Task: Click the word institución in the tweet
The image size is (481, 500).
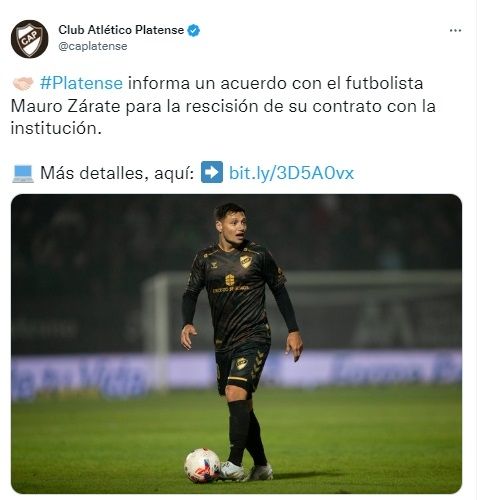Action: pos(56,128)
